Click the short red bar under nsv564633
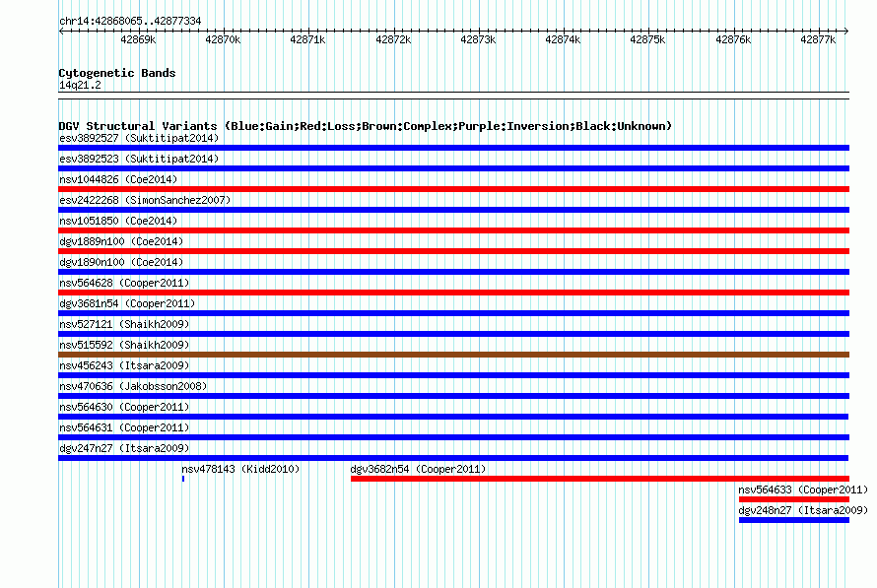The image size is (877, 588). tap(794, 499)
